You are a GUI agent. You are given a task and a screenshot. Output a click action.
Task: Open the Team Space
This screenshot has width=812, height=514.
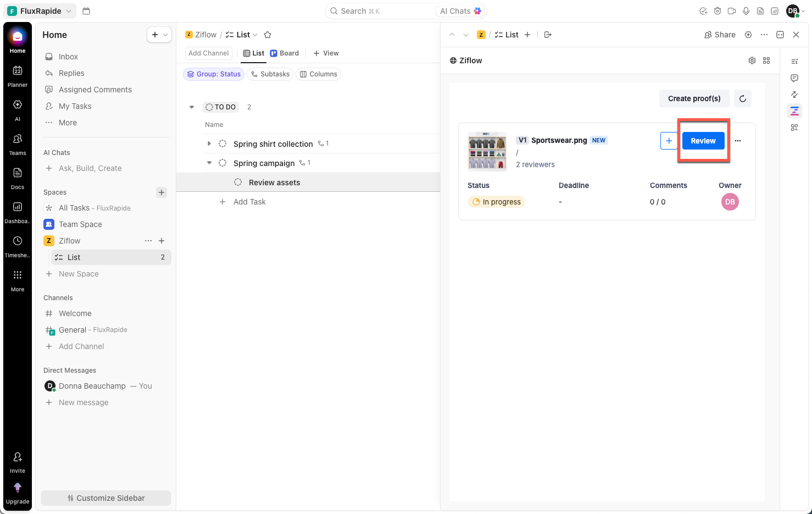[80, 224]
